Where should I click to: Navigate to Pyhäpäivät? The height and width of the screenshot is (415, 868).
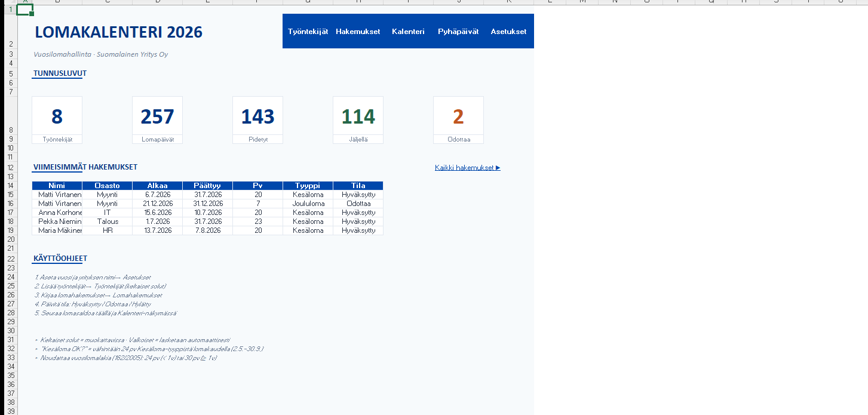(458, 32)
